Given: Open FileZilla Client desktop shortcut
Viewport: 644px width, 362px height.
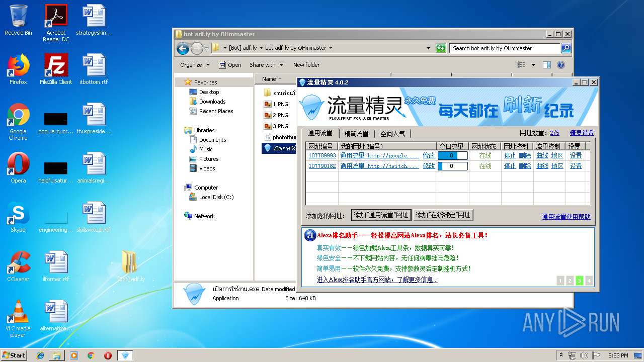Looking at the screenshot, I should click(x=56, y=69).
